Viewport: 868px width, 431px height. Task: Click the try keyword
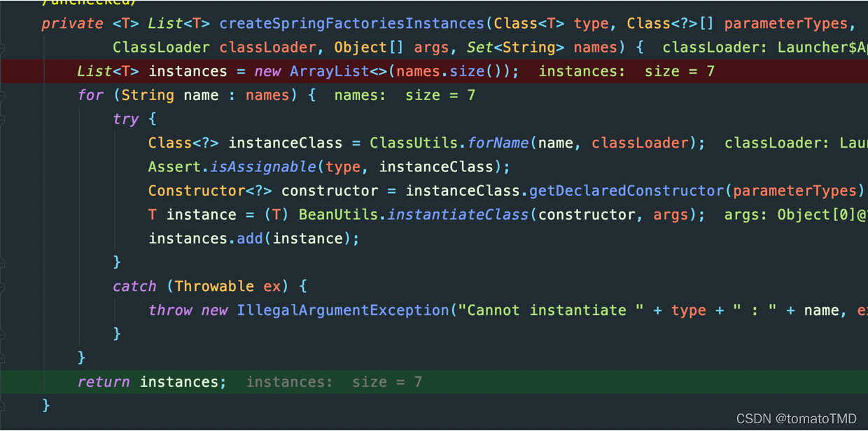click(x=126, y=119)
